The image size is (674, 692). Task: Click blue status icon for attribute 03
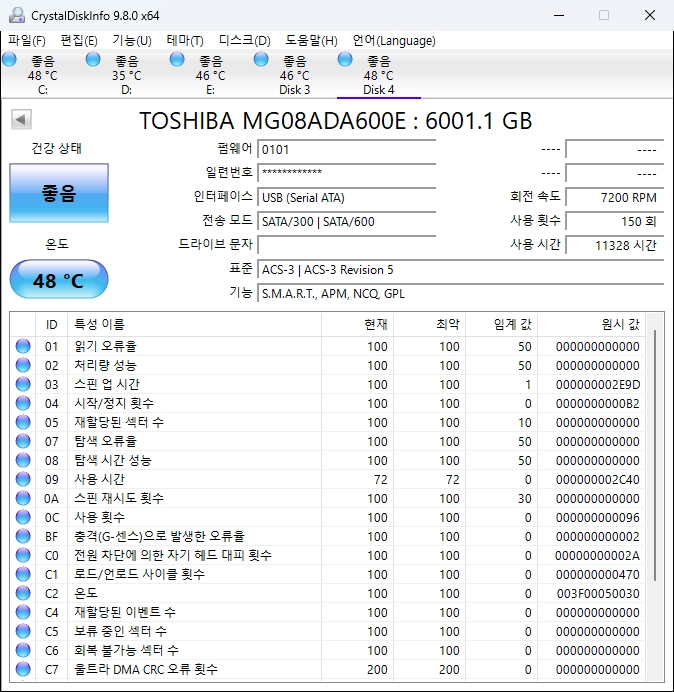coord(23,384)
